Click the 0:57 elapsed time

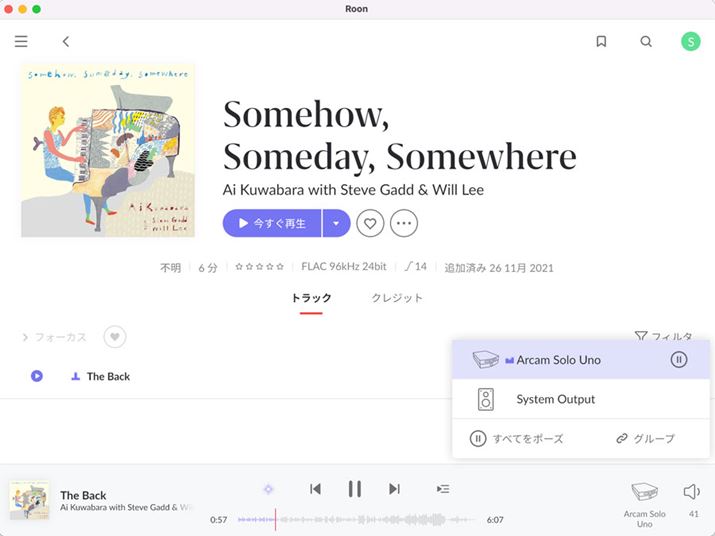218,520
